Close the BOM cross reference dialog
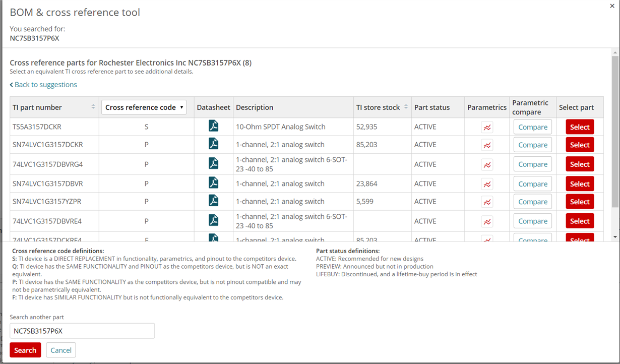The image size is (620, 364). [612, 6]
